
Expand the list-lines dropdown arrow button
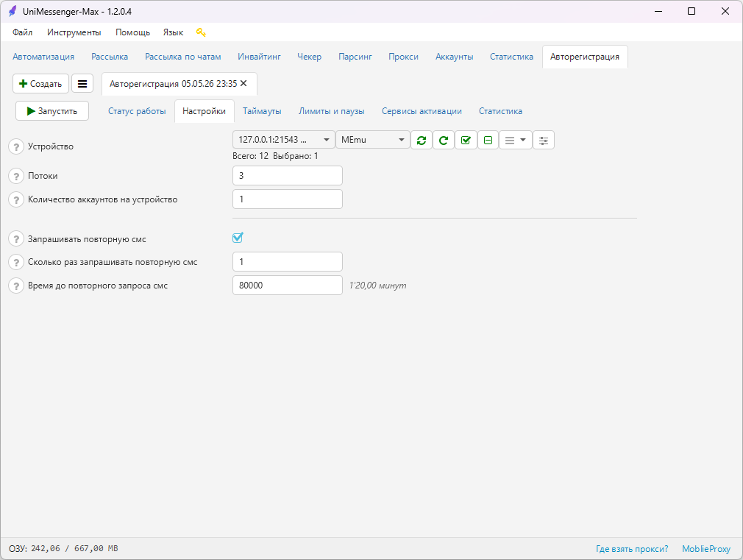516,140
